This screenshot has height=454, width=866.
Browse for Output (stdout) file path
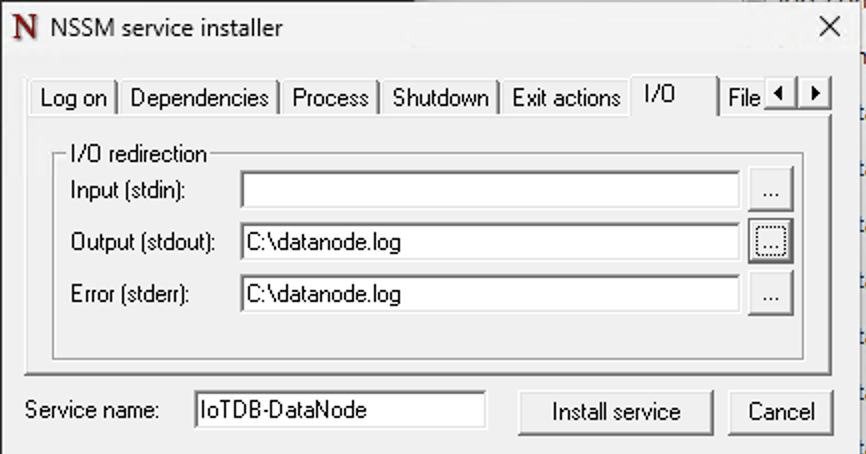coord(770,241)
